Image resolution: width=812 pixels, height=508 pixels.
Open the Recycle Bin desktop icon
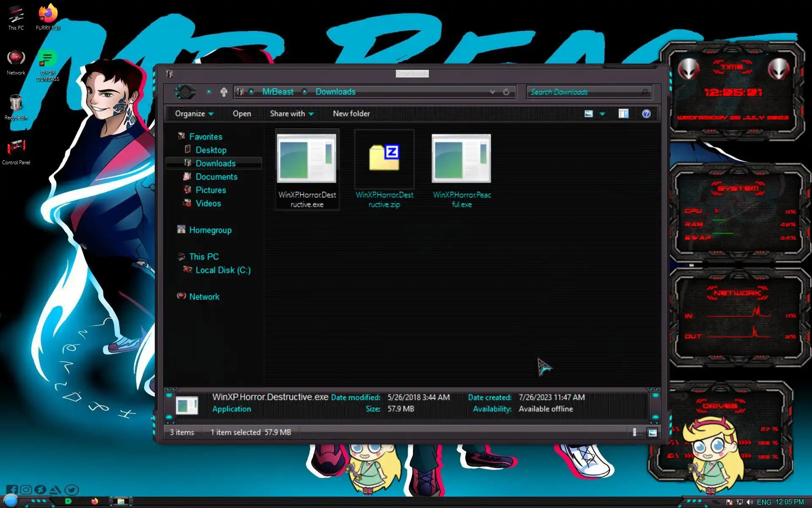point(16,107)
